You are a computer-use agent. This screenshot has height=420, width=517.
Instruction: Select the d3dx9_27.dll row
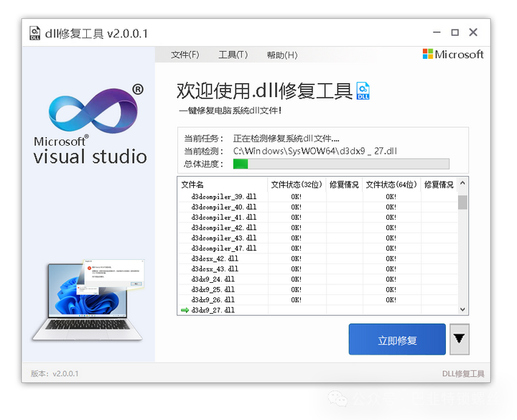(x=317, y=310)
